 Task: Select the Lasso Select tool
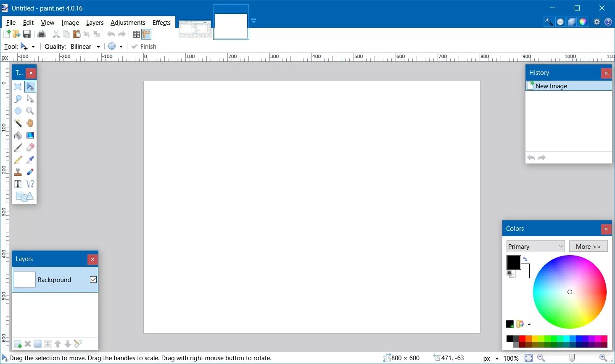(18, 99)
